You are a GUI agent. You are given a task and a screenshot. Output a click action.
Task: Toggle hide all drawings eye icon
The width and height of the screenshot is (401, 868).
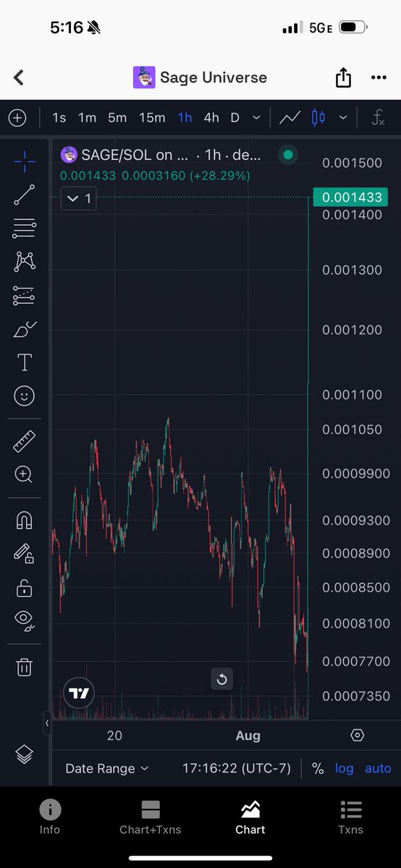tap(25, 620)
